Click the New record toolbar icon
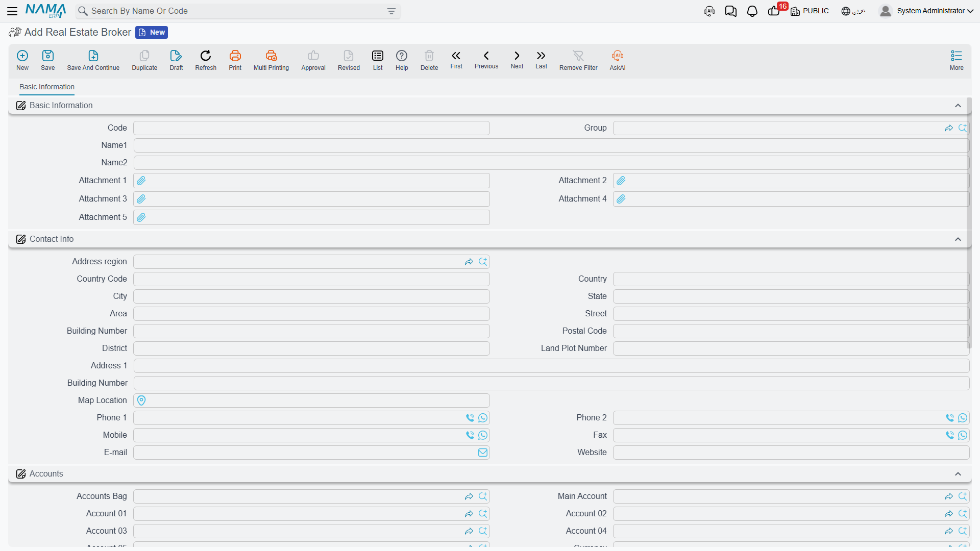Image resolution: width=980 pixels, height=551 pixels. (x=22, y=60)
